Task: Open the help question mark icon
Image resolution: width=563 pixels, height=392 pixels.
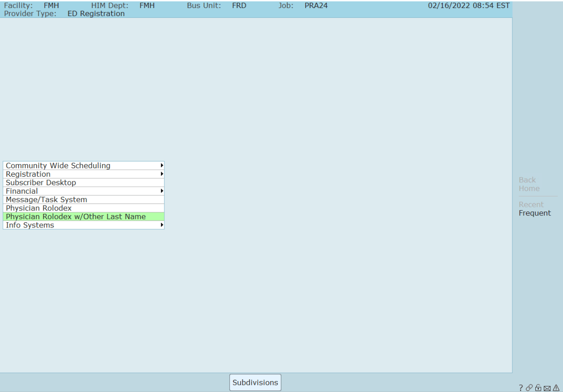Action: coord(521,388)
